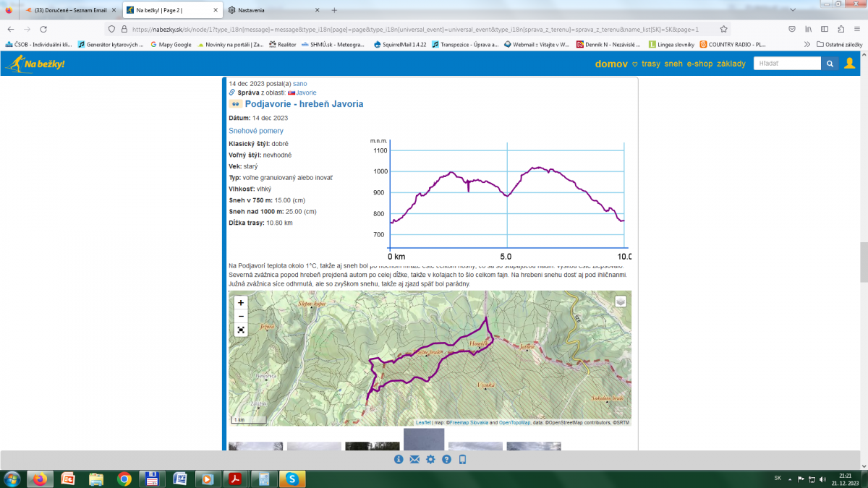Click the Hľadať search input field

coord(787,64)
